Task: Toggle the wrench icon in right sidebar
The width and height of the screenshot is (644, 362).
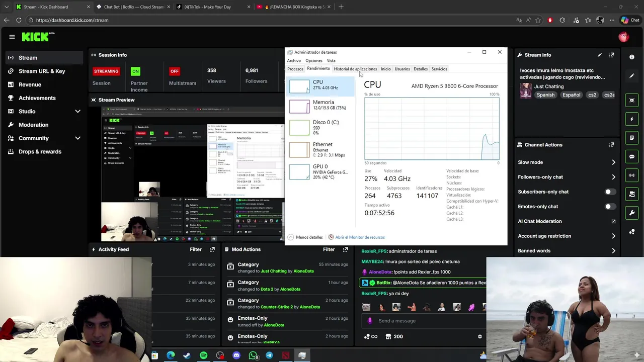Action: click(632, 213)
